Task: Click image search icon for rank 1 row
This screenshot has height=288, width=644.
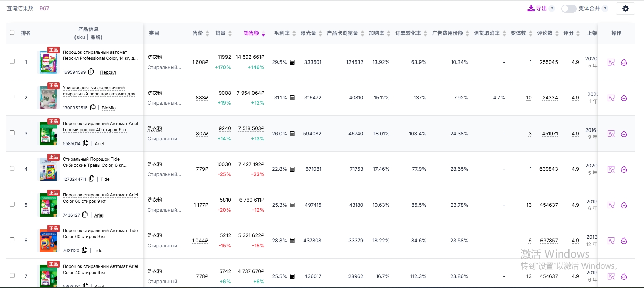Action: 611,62
